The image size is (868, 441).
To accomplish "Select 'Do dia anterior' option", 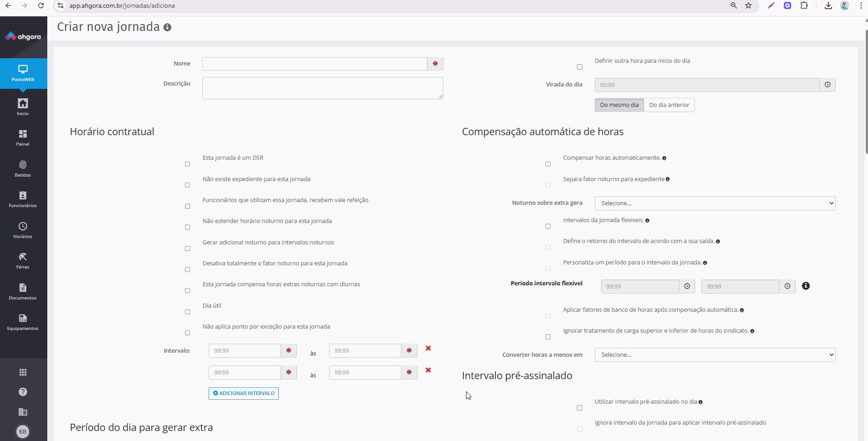I will click(669, 105).
